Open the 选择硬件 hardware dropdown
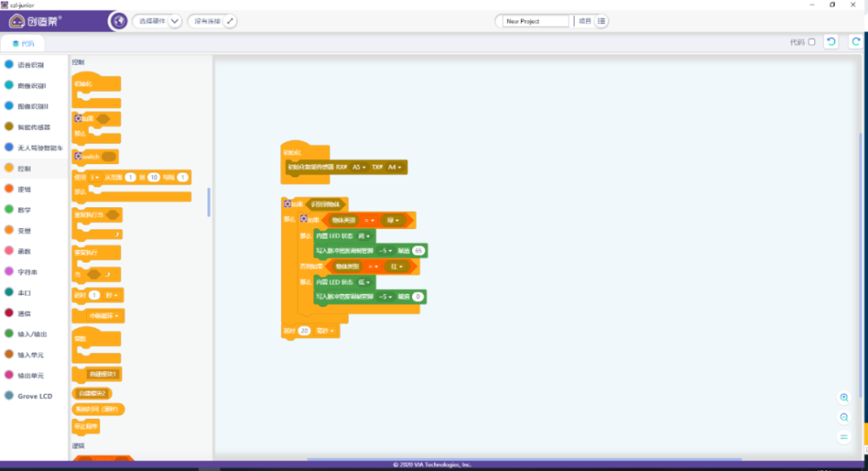This screenshot has width=868, height=471. [157, 21]
